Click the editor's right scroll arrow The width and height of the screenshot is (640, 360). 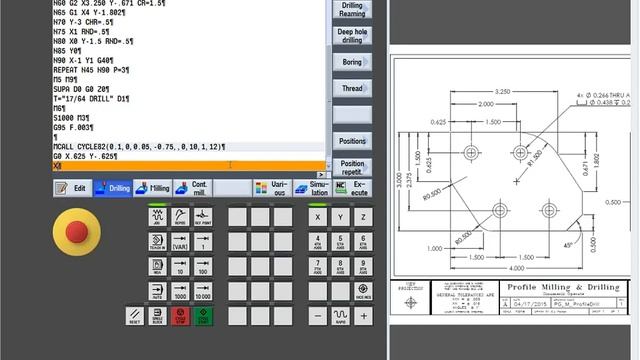tap(321, 175)
